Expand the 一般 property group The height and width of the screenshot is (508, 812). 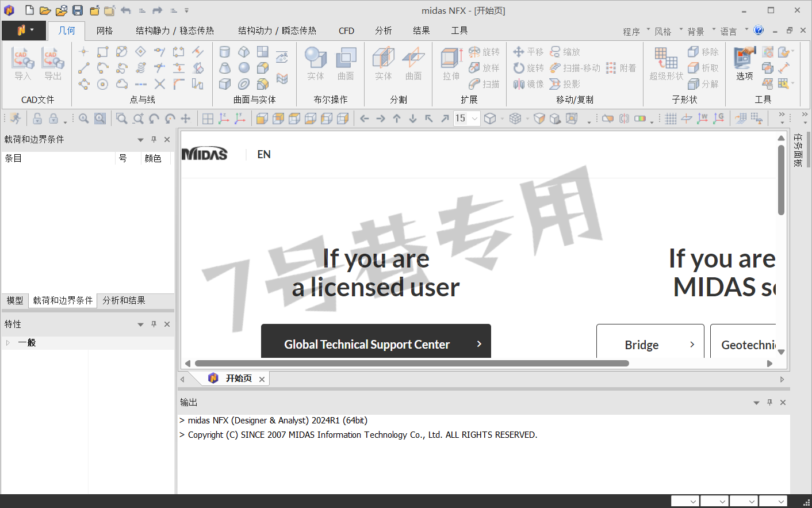click(x=7, y=342)
